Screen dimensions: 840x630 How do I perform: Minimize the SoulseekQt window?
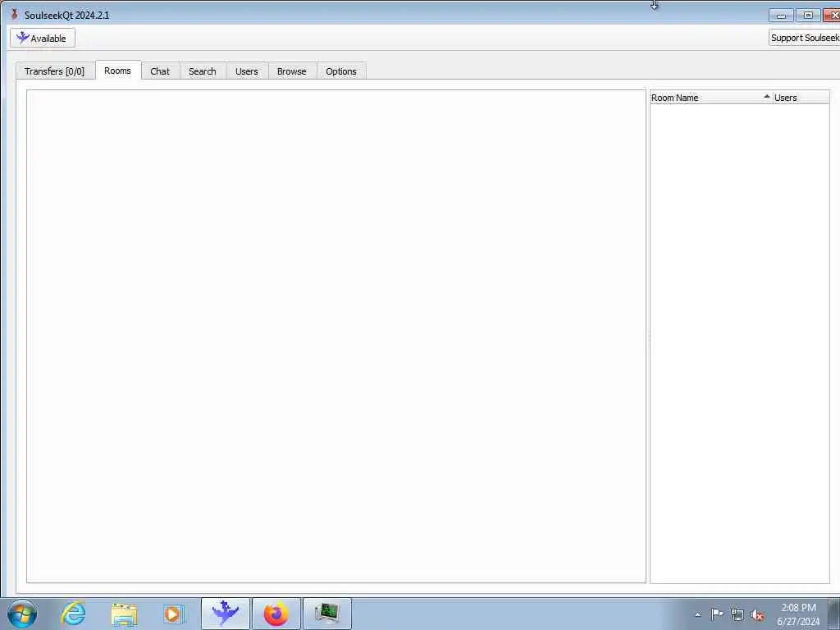point(781,16)
